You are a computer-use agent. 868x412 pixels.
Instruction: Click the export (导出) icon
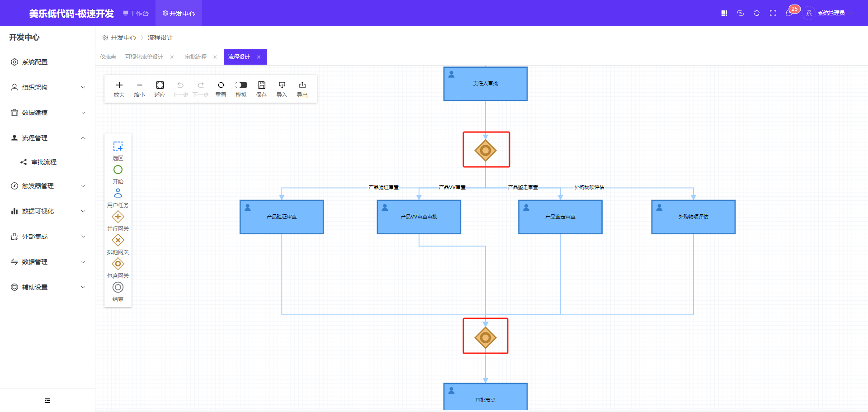(x=302, y=85)
